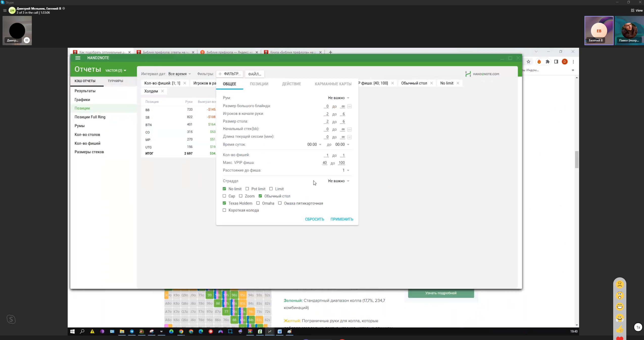This screenshot has width=644, height=340.
Task: Switch to the Действие filter tab
Action: tap(291, 84)
